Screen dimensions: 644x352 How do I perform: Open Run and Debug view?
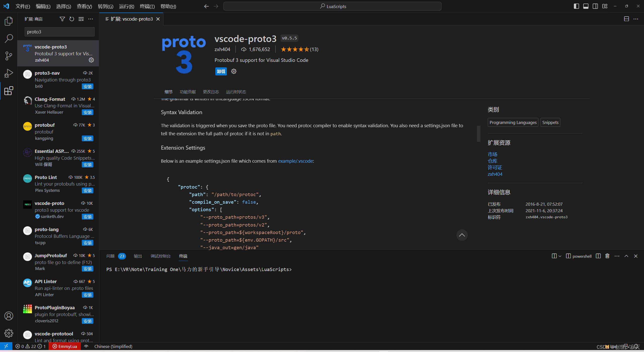pos(9,73)
